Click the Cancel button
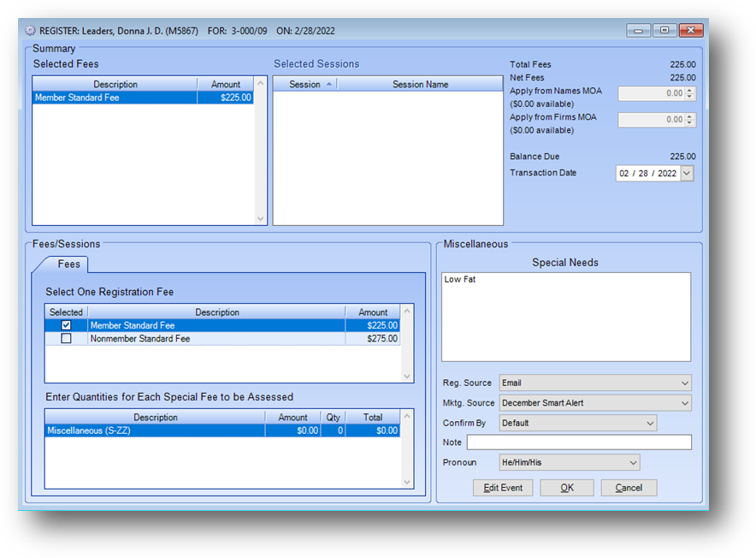756x558 pixels. pyautogui.click(x=629, y=488)
